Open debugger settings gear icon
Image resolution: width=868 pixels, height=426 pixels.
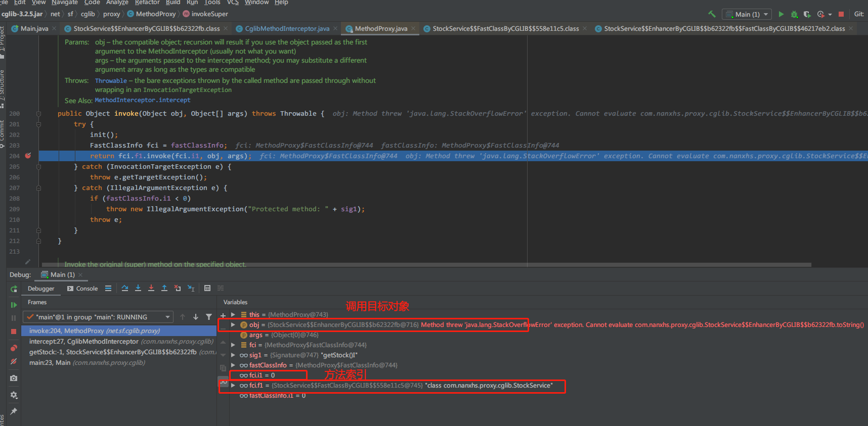14,395
